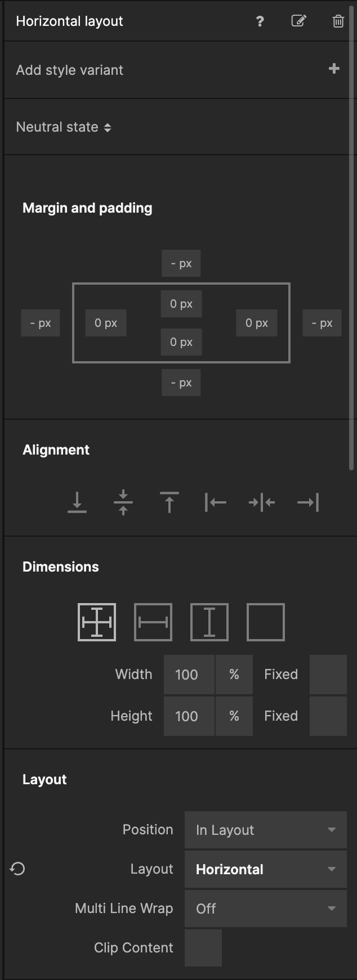Click the edit pencil icon in header
This screenshot has height=980, width=357.
pos(298,21)
